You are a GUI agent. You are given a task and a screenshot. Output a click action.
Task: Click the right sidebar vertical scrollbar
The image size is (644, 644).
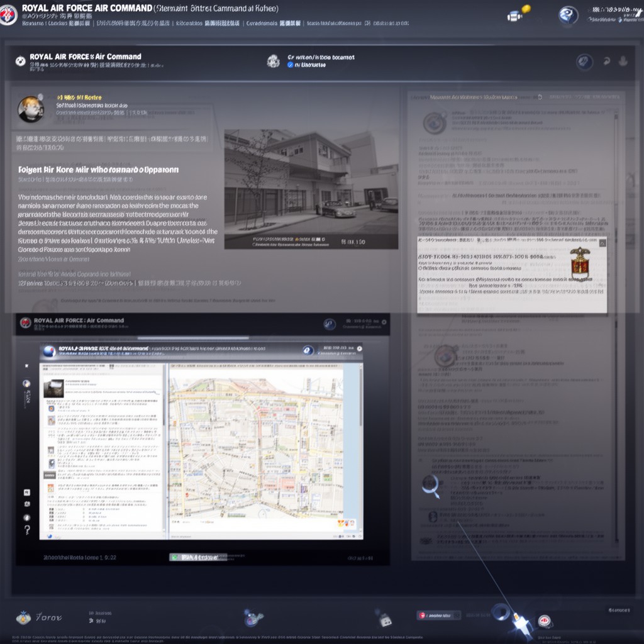click(x=616, y=328)
